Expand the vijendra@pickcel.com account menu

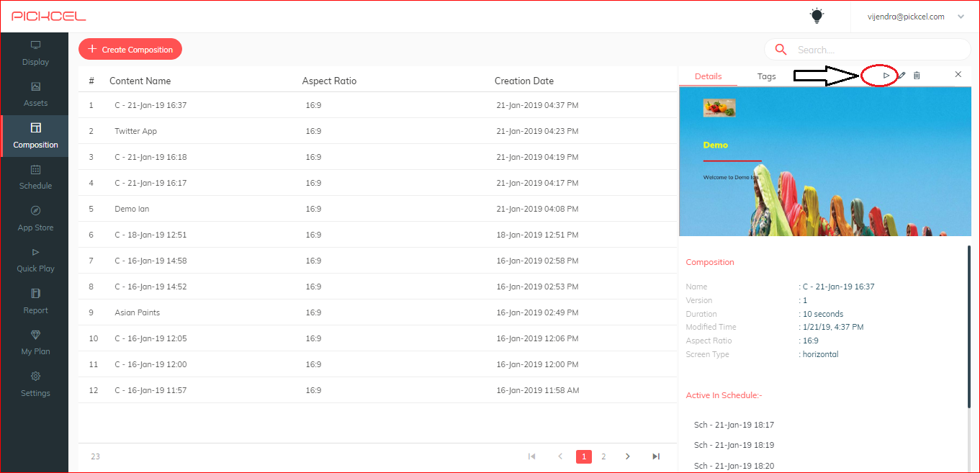pyautogui.click(x=917, y=17)
